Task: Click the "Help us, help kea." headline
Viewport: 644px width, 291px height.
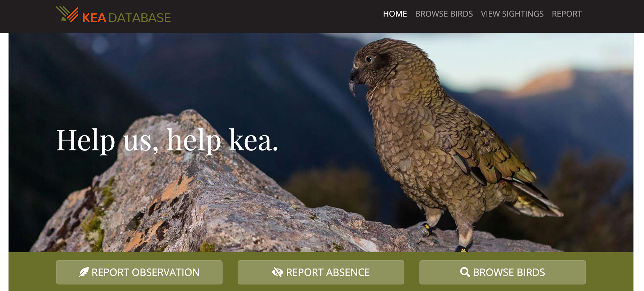Action: (167, 140)
